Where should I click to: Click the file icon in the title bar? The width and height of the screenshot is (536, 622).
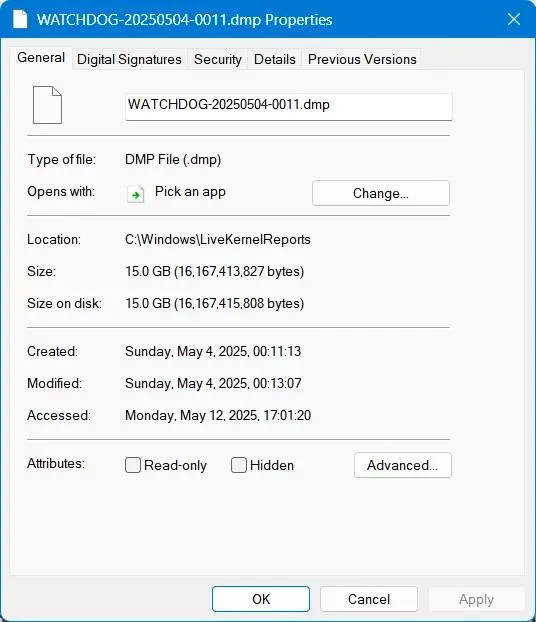coord(20,19)
